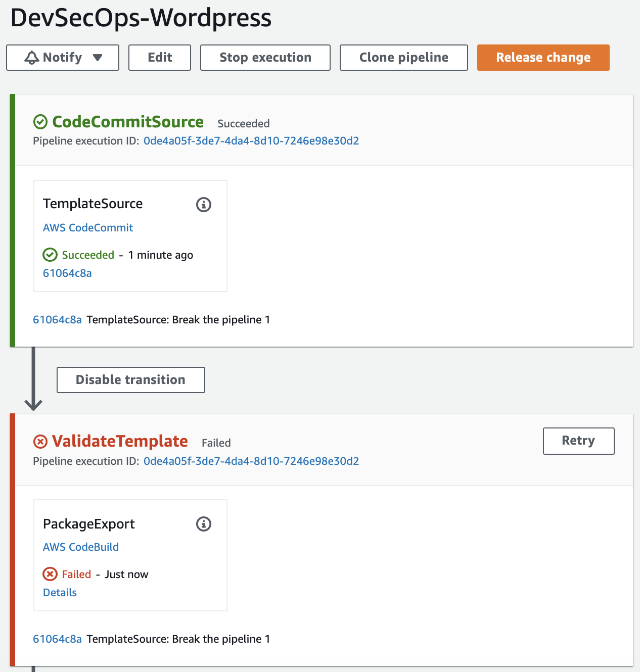Open CodeCommitSource pipeline execution ID link

coord(251,141)
